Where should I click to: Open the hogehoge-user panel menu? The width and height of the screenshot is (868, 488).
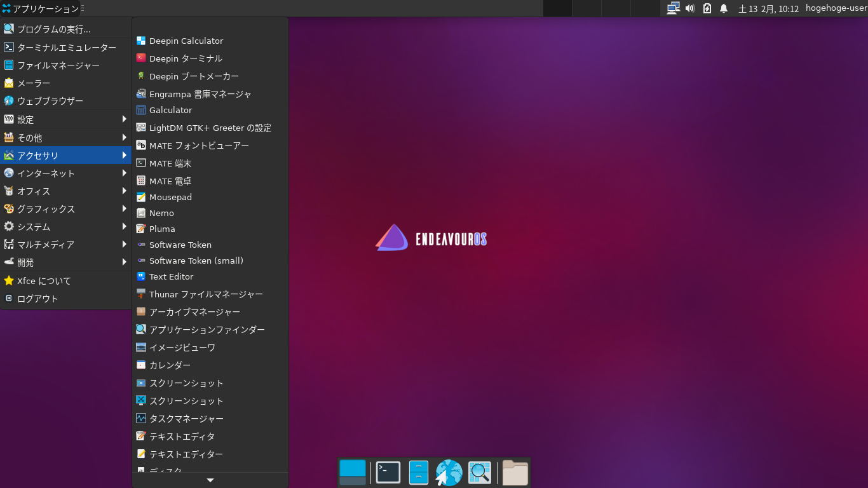pyautogui.click(x=836, y=8)
